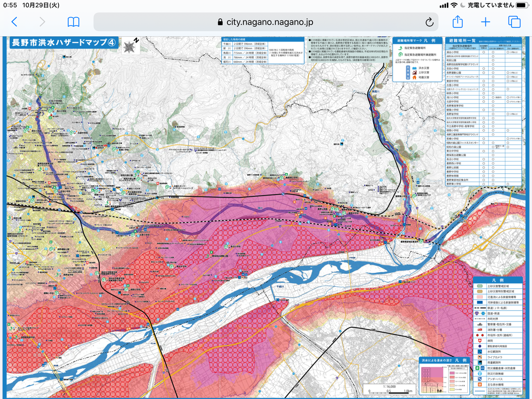Click the 長野運動公園 table row
This screenshot has height=399, width=532.
tap(483, 73)
